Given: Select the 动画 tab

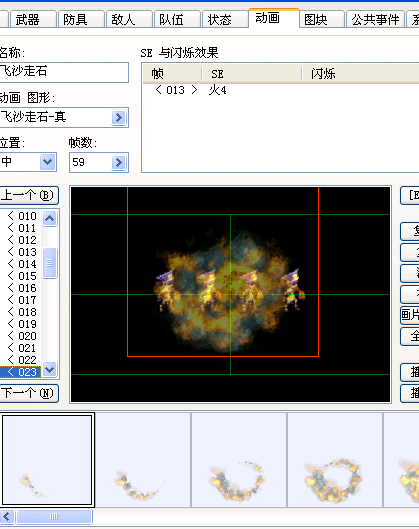Looking at the screenshot, I should click(274, 18).
